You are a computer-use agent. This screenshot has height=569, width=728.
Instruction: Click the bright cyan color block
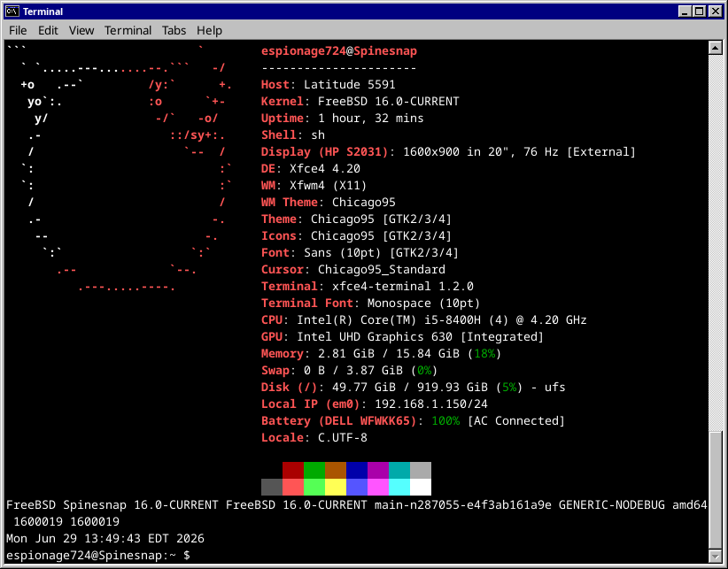[x=399, y=487]
